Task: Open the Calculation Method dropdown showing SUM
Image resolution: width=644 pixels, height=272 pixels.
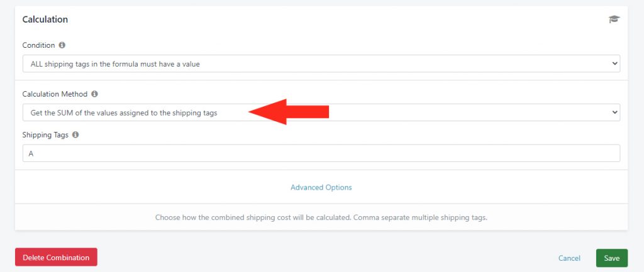Action: (x=321, y=112)
